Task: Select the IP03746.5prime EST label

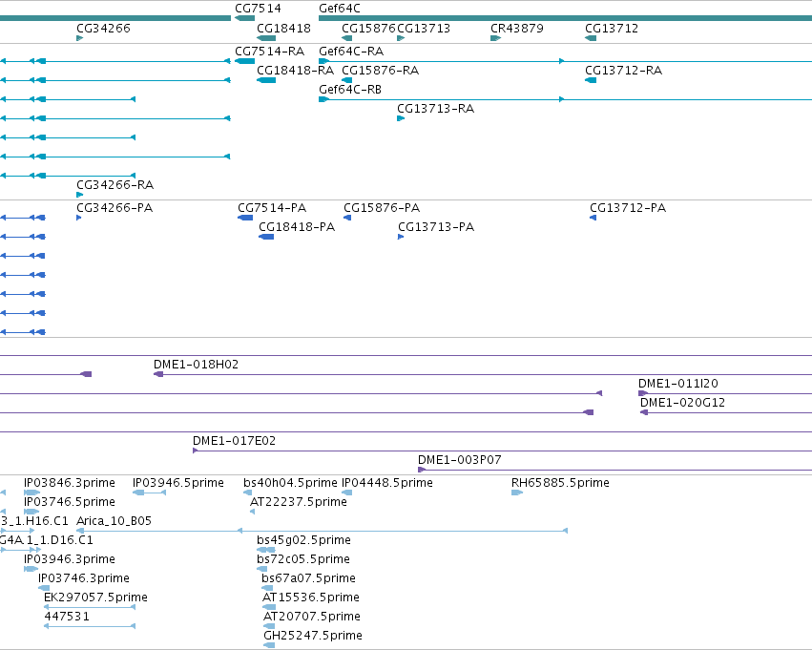Action: tap(70, 502)
